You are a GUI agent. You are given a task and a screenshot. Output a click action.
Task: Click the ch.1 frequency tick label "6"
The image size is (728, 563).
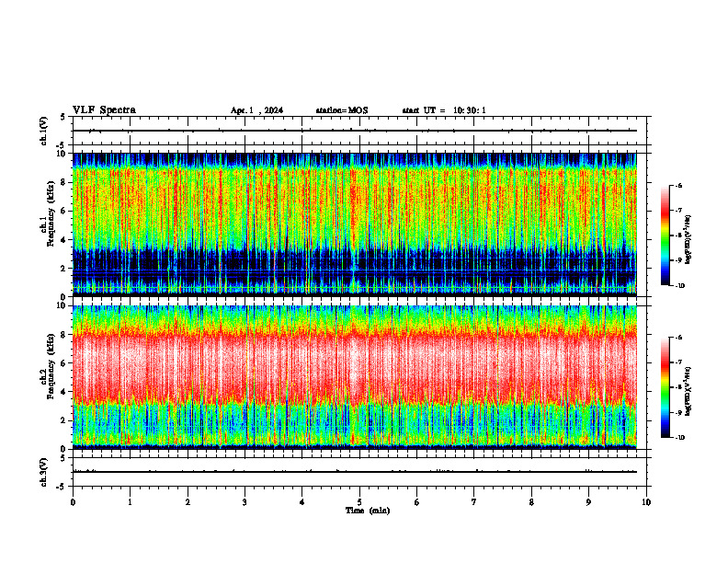63,211
